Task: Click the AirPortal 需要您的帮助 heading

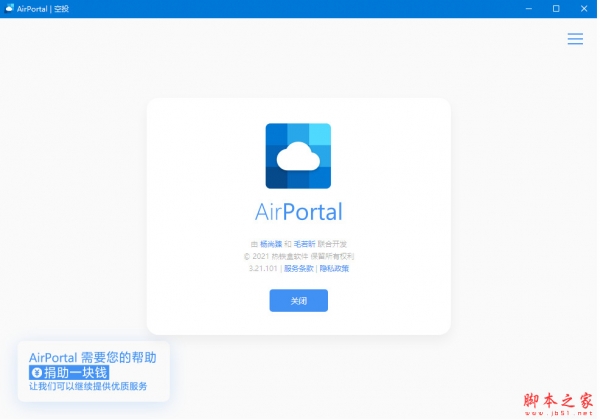Action: coord(93,358)
